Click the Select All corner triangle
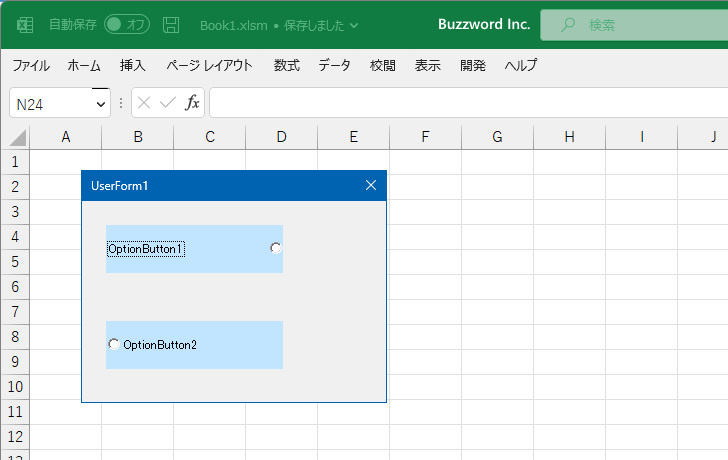The height and width of the screenshot is (460, 728). [x=16, y=137]
